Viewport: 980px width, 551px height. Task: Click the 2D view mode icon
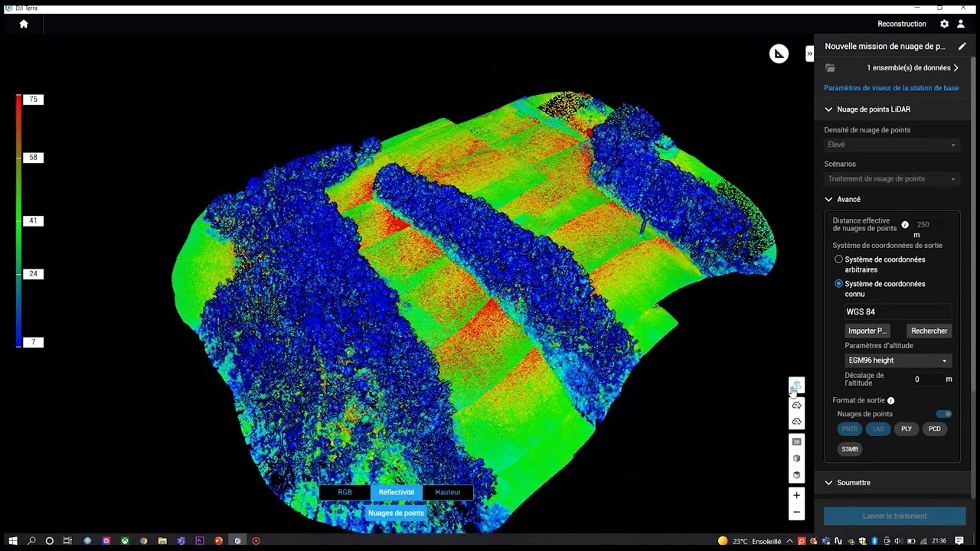click(796, 442)
